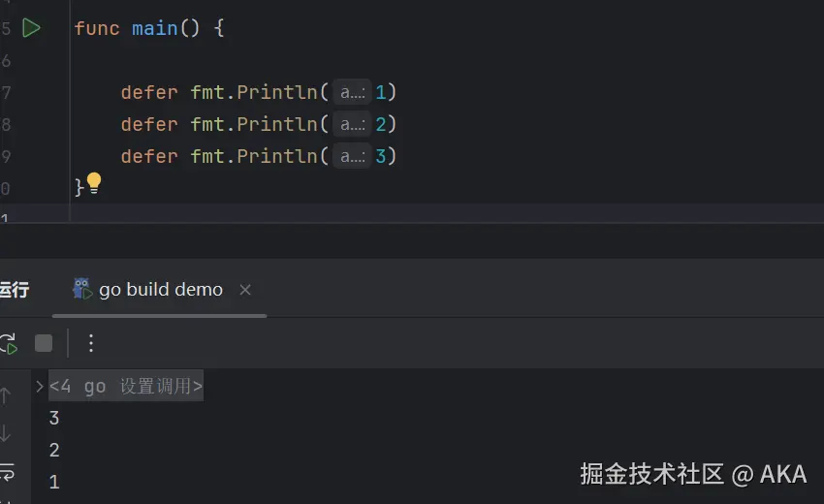Open the three-dot more options menu
Viewport: 824px width, 504px height.
(91, 343)
